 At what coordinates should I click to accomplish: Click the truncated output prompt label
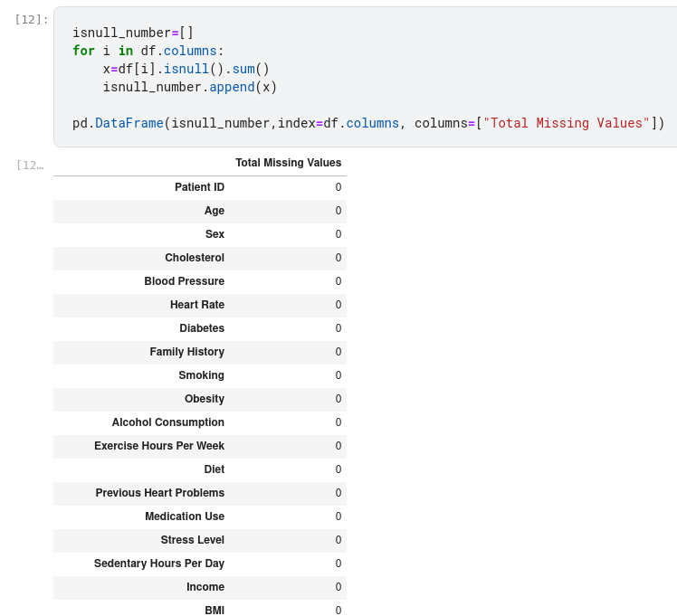click(30, 165)
